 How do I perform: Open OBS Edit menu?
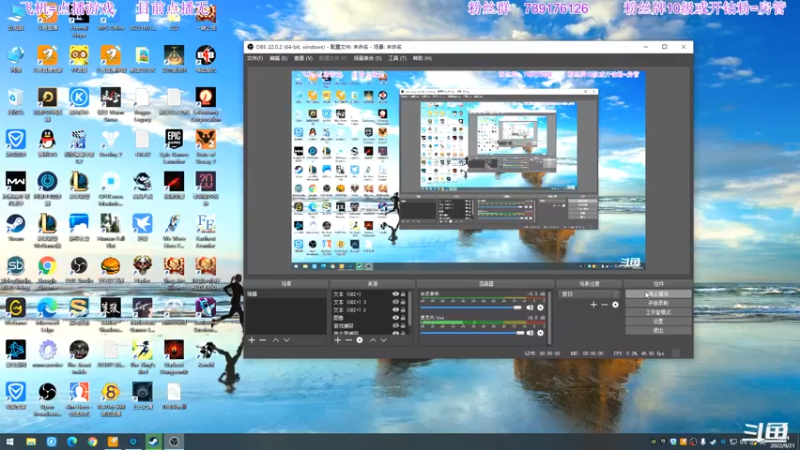point(278,59)
